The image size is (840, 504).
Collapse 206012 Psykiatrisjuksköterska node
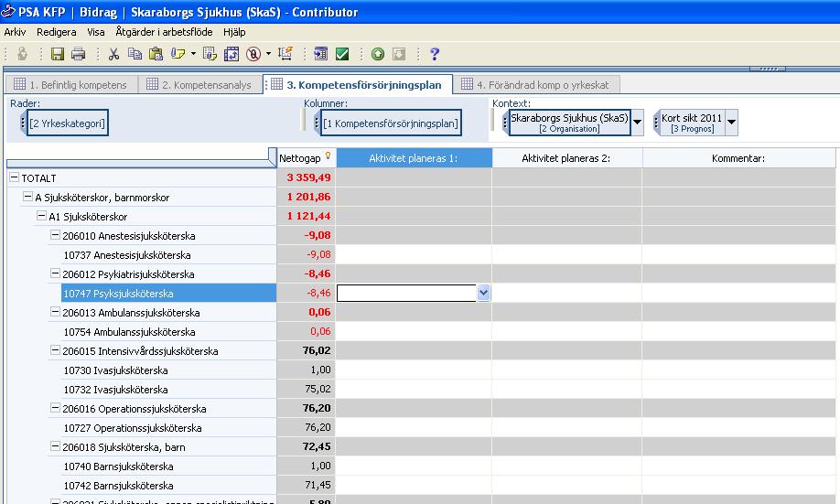click(x=55, y=273)
